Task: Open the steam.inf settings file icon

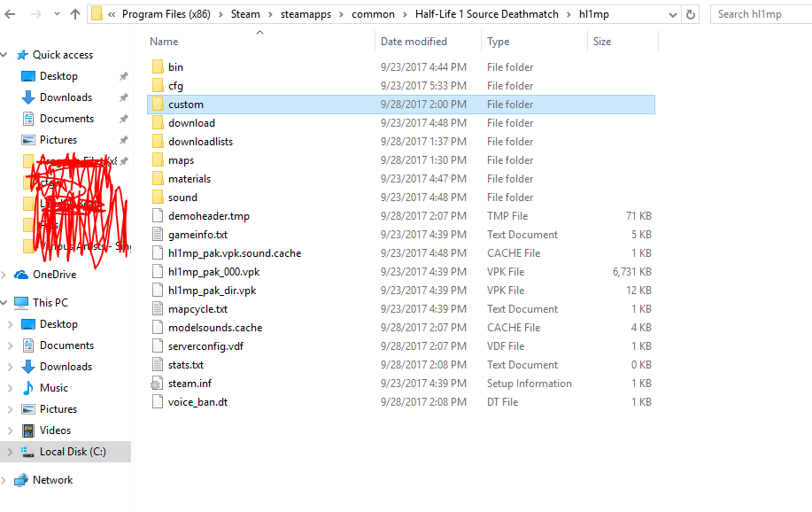Action: click(157, 384)
